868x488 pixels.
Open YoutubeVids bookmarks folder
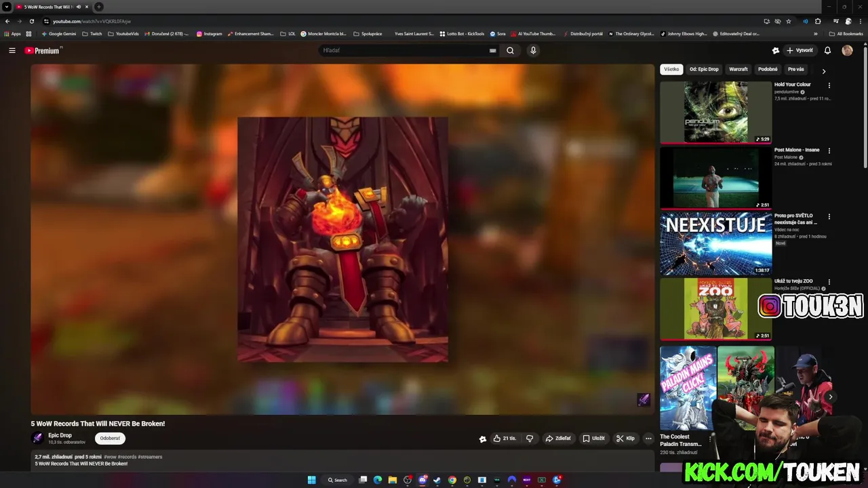point(123,33)
